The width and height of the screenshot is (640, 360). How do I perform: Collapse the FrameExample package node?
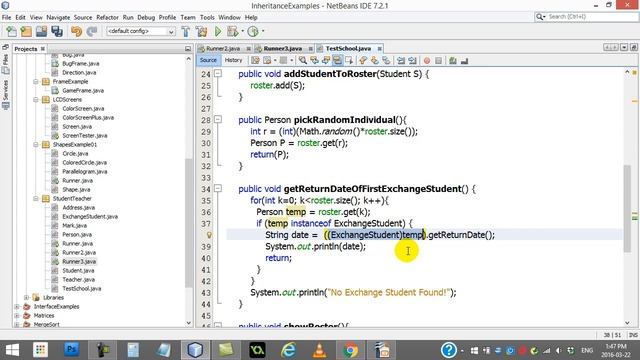coord(36,82)
